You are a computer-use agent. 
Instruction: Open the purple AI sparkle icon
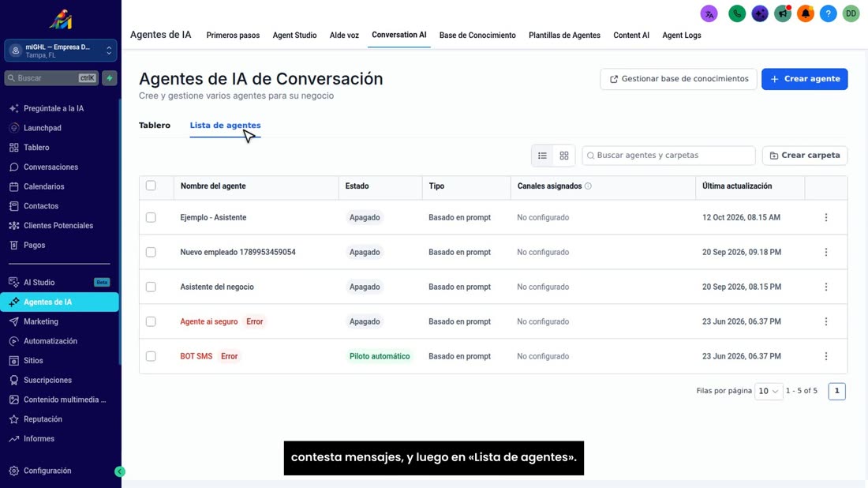(759, 14)
